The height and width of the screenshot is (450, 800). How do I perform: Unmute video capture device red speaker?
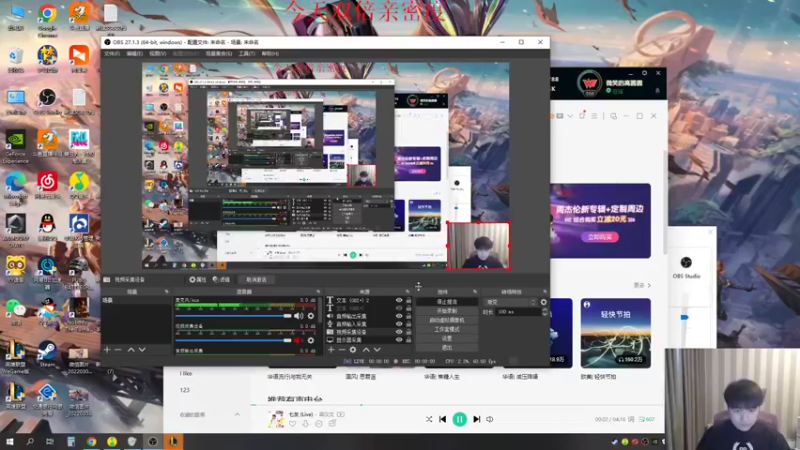pos(298,340)
